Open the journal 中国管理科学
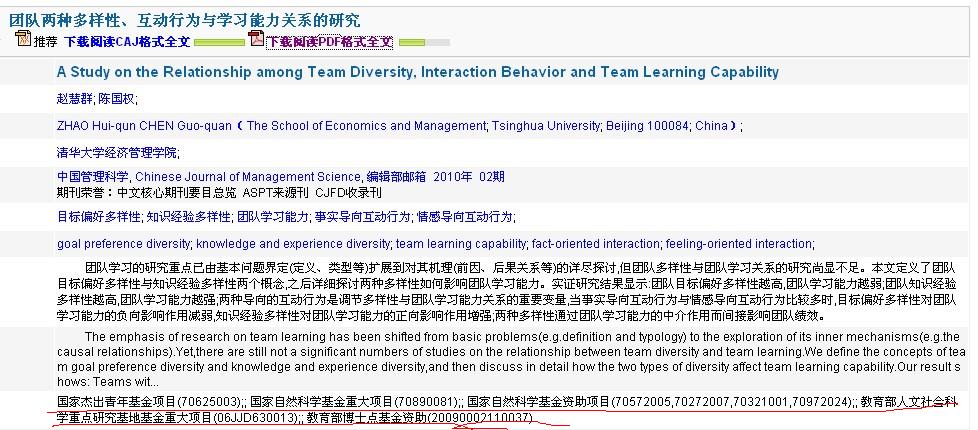 (x=92, y=177)
